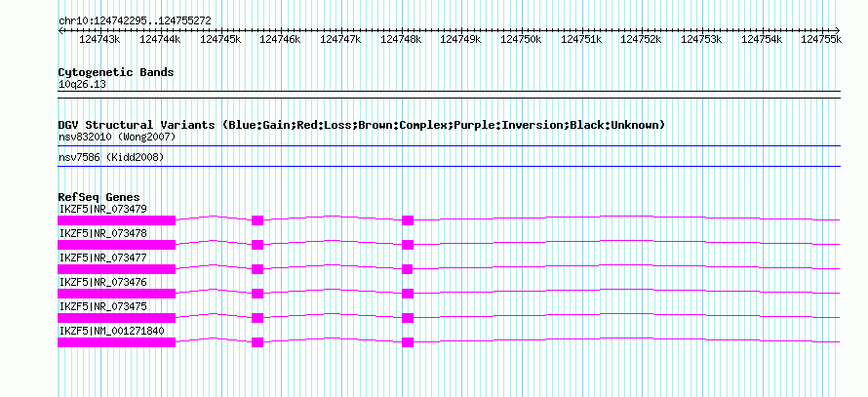868x397 pixels.
Task: Select the DGV Structural Variants track title
Action: (x=362, y=125)
